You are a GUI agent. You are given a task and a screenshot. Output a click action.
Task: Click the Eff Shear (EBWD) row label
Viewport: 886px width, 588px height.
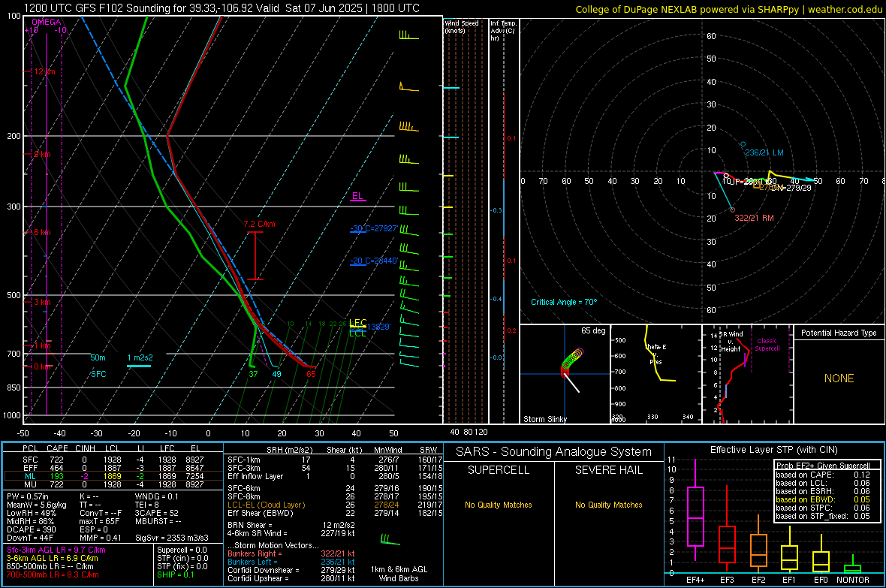[261, 514]
